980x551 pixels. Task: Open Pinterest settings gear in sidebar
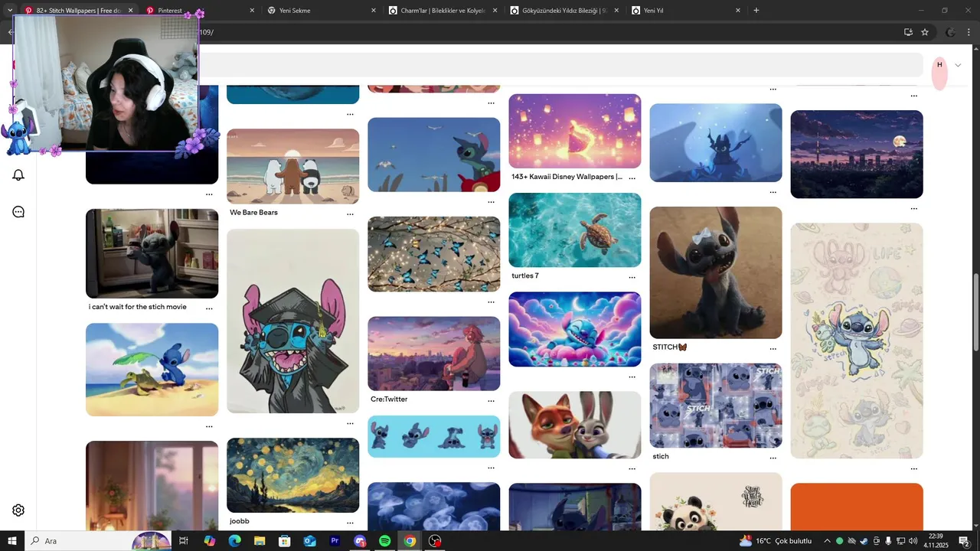tap(18, 510)
